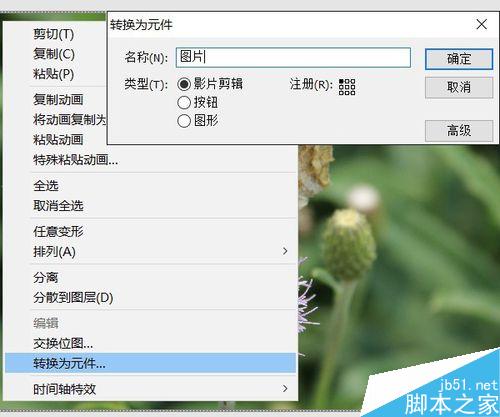Viewport: 500px width, 417px height.
Task: Select highlighted 转换为元件... menu entry
Action: (x=151, y=363)
